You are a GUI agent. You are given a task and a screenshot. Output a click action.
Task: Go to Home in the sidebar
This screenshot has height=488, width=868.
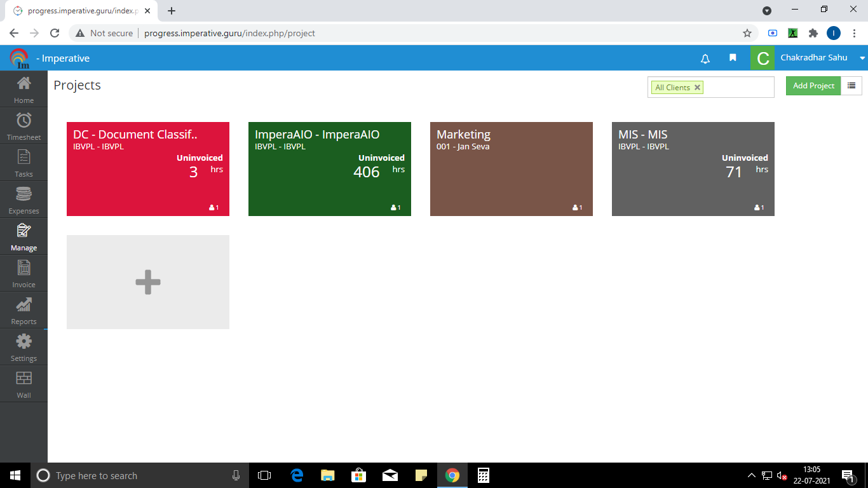pyautogui.click(x=24, y=89)
